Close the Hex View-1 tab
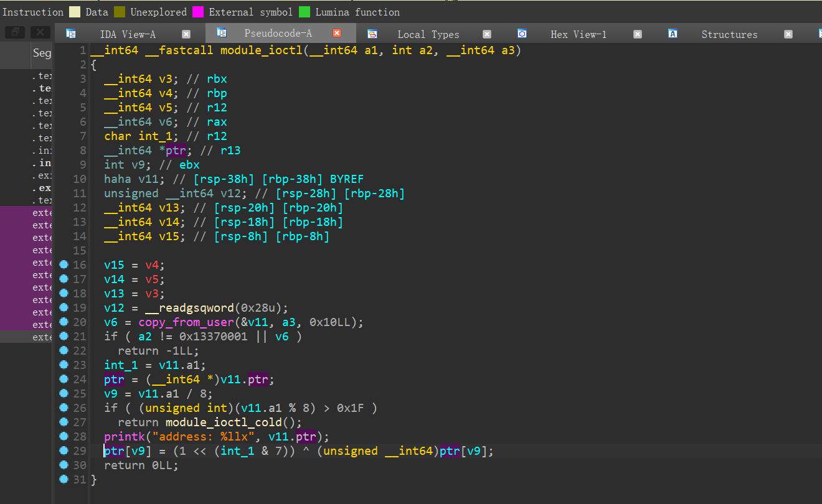The width and height of the screenshot is (822, 504). [638, 34]
